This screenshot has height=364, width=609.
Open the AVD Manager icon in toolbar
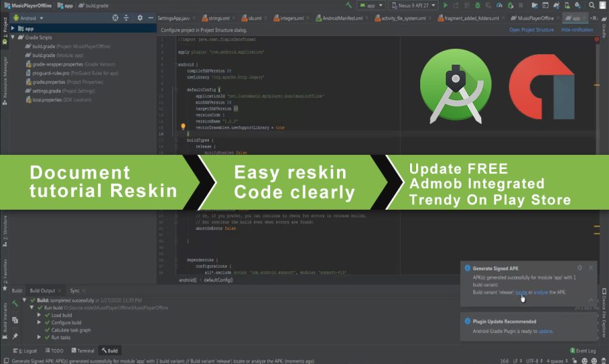pos(567,5)
